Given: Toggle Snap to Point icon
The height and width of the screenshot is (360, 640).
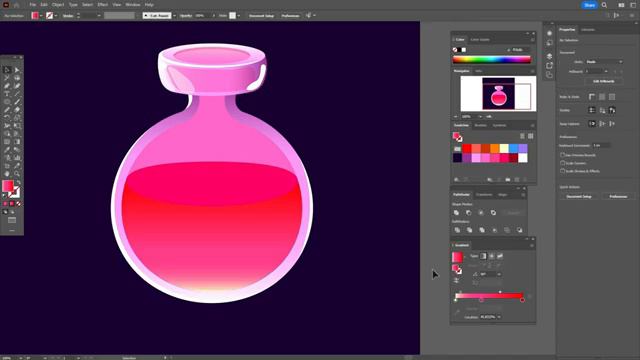Looking at the screenshot, I should tap(592, 124).
